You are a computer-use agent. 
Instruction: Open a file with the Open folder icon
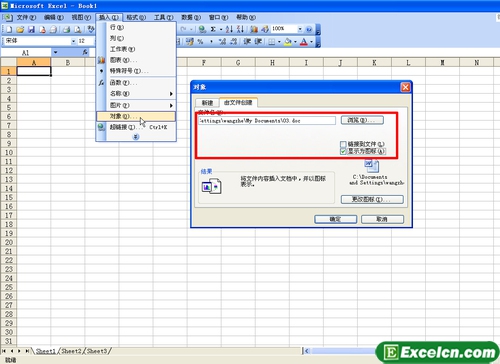pyautogui.click(x=20, y=30)
